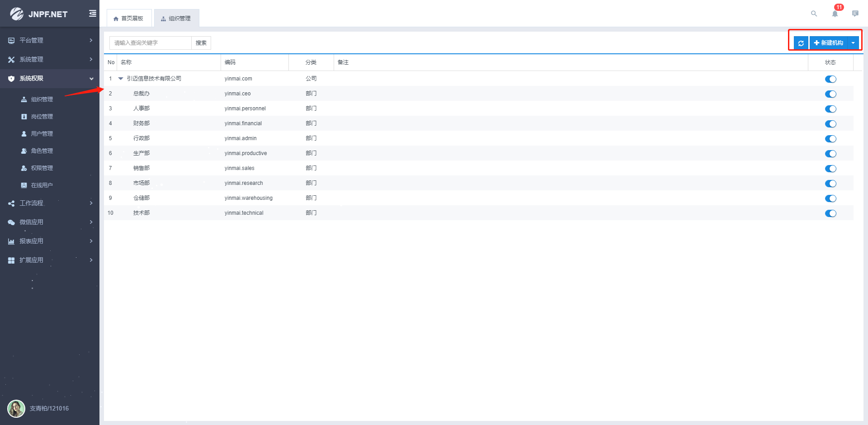The height and width of the screenshot is (425, 868).
Task: Click the 分类 column header
Action: (x=311, y=62)
